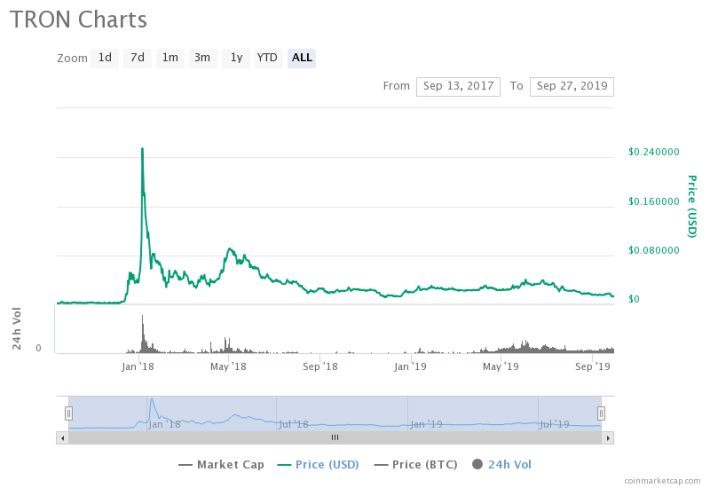Click the Jan '19 x-axis label
The height and width of the screenshot is (488, 710).
[x=410, y=366]
